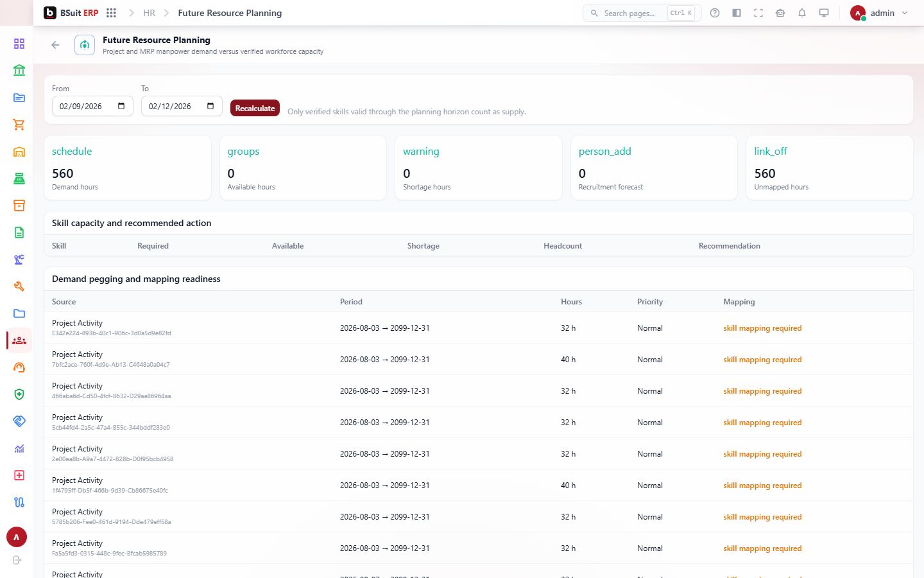Click the 560 Unmapped hours value

click(765, 173)
